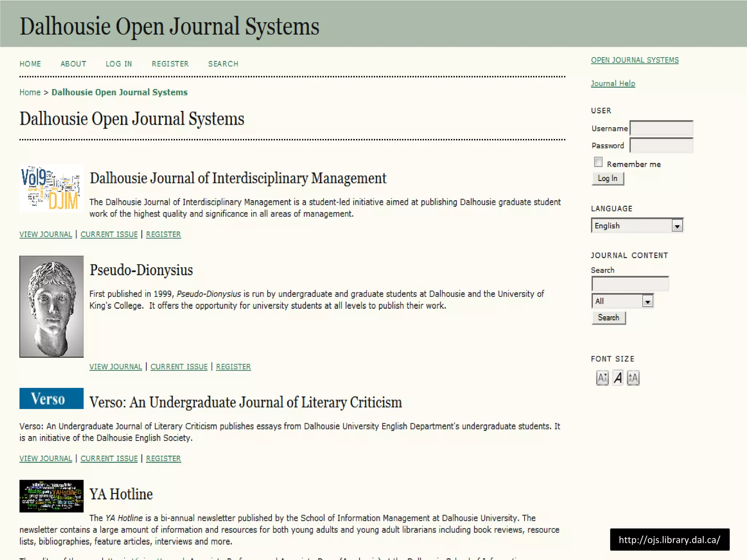Go to the HOME navigation item

tap(30, 64)
